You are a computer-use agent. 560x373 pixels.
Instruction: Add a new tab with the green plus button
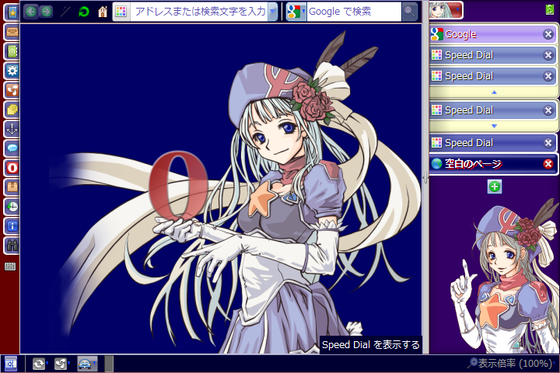point(495,186)
